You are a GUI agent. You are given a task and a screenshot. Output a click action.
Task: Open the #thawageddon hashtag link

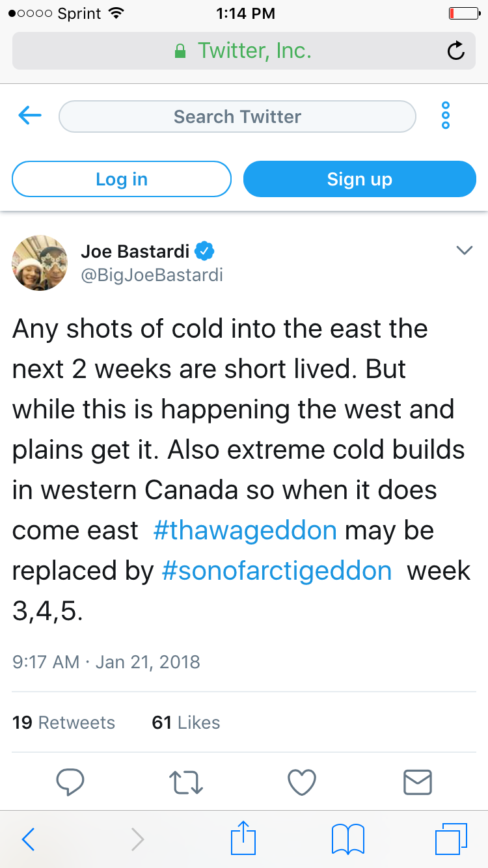[x=245, y=531]
